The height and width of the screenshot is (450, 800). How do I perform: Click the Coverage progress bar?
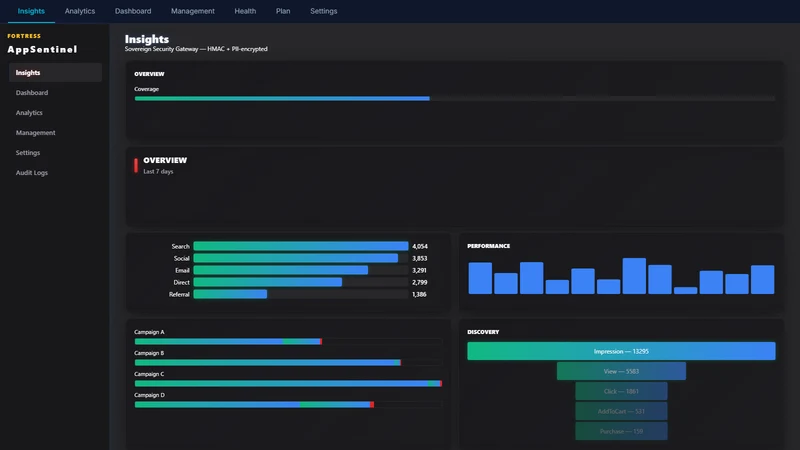point(455,98)
